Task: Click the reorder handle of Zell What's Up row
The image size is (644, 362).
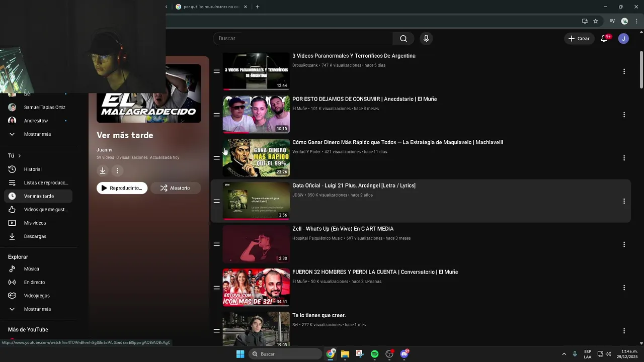Action: (x=216, y=244)
